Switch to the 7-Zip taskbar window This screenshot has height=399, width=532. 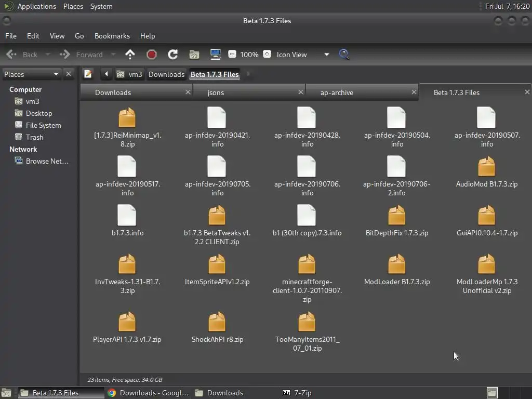[x=297, y=393]
